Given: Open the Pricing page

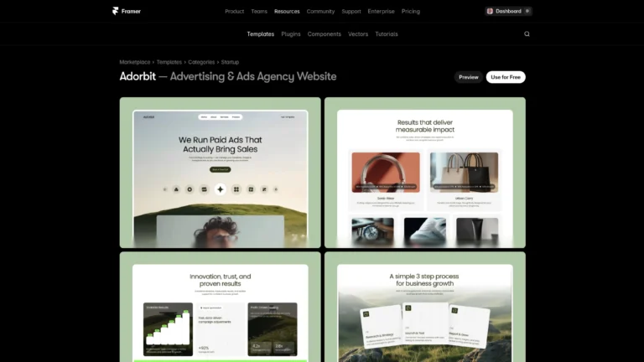Looking at the screenshot, I should coord(411,12).
